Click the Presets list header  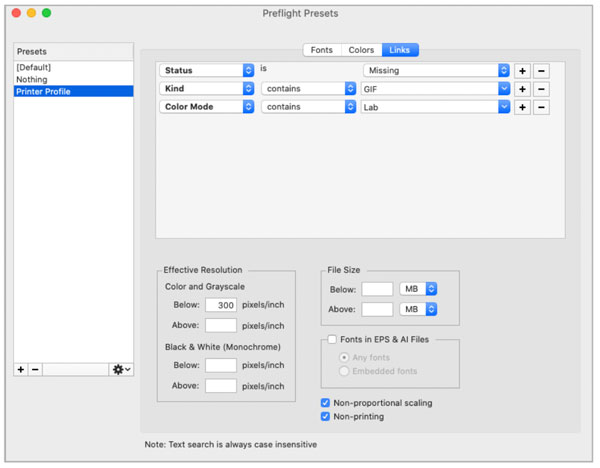coord(73,52)
